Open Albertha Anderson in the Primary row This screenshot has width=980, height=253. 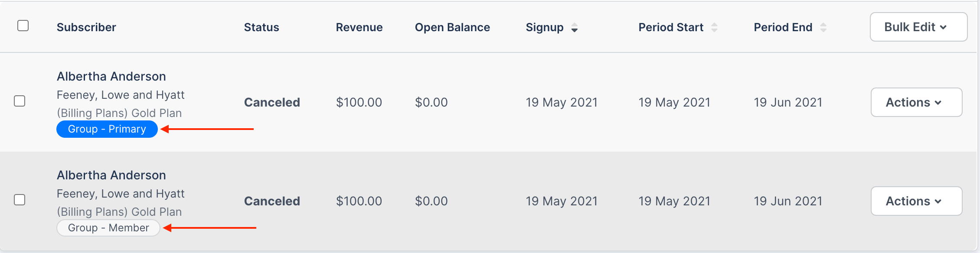click(111, 76)
